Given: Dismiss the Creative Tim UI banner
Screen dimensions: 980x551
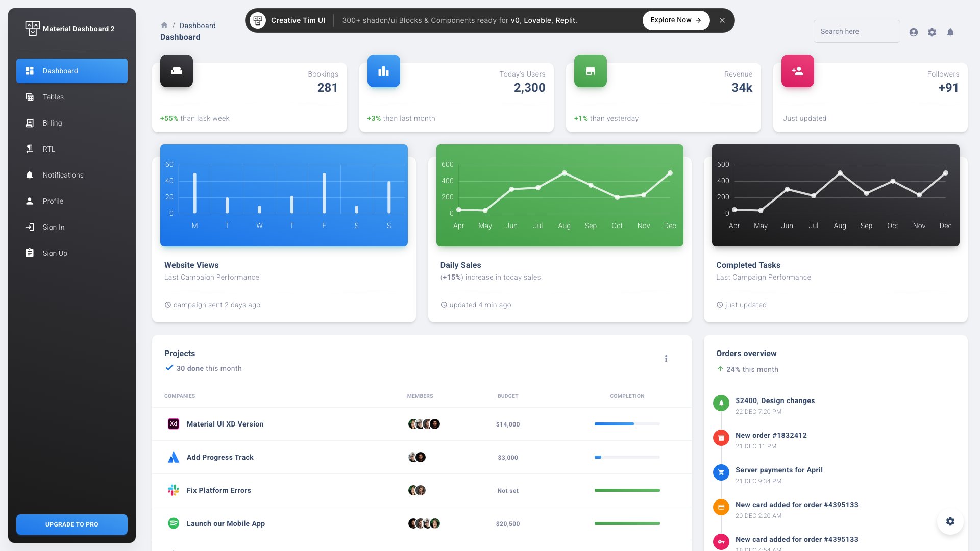Looking at the screenshot, I should point(722,20).
